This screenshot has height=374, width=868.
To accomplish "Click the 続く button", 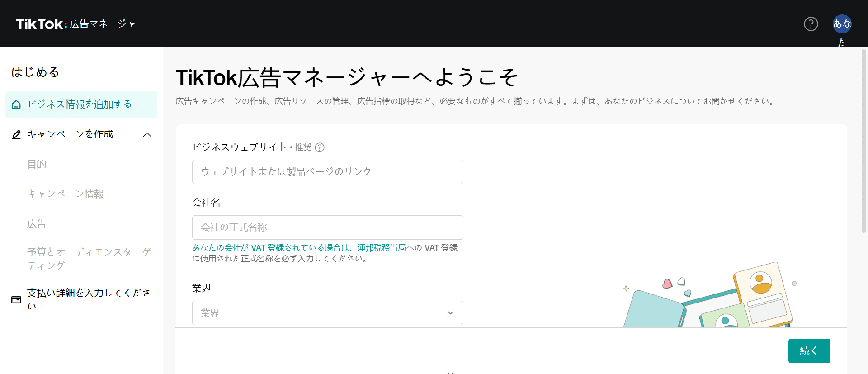I will click(x=809, y=351).
